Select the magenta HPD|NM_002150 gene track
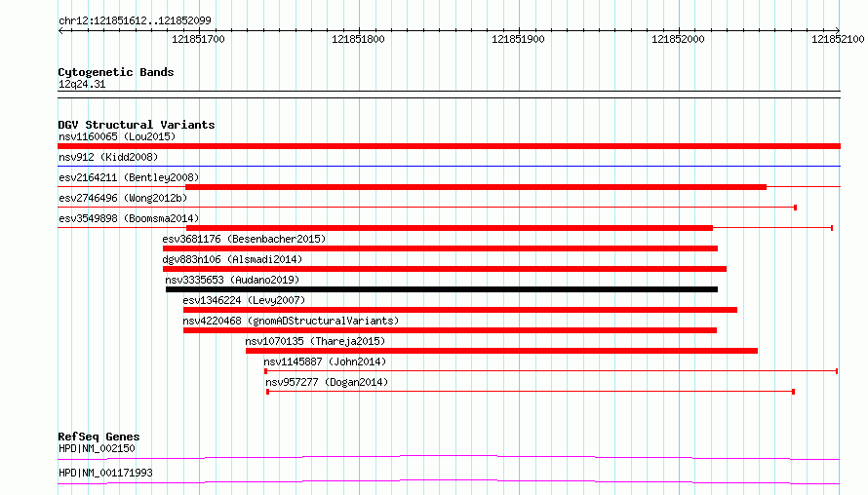The image size is (868, 495). point(449,457)
